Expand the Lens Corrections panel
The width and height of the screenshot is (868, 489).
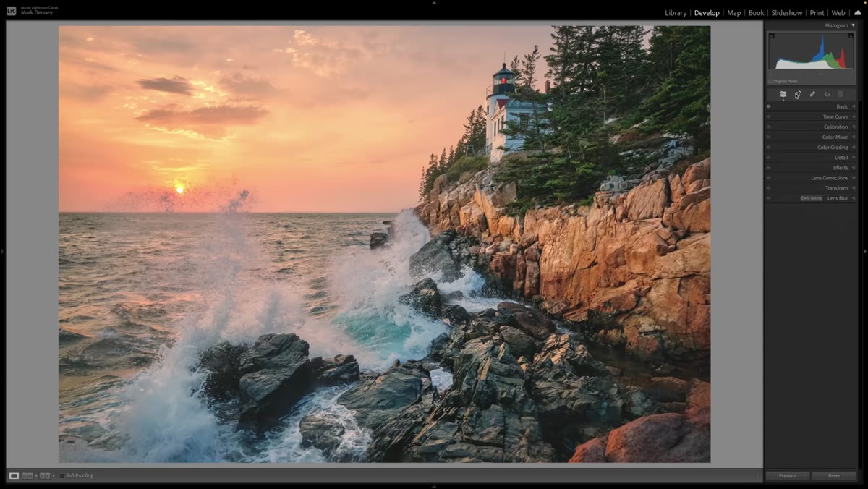tap(854, 177)
